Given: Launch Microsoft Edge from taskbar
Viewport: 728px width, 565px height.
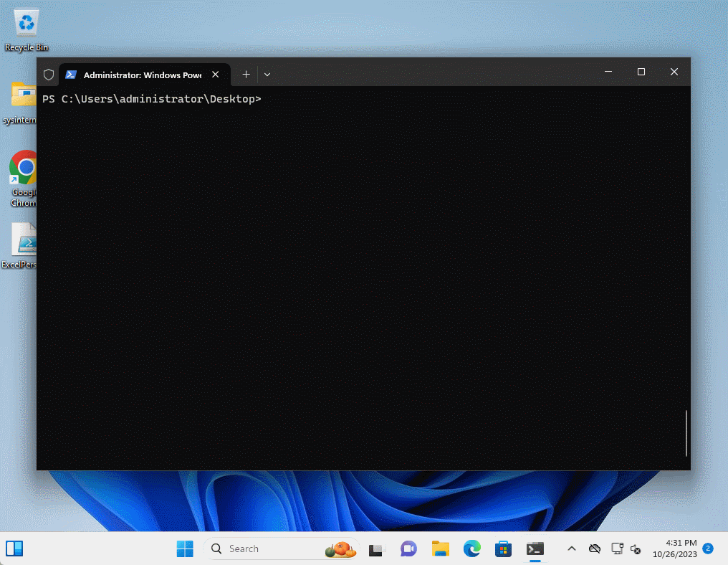Looking at the screenshot, I should [471, 549].
